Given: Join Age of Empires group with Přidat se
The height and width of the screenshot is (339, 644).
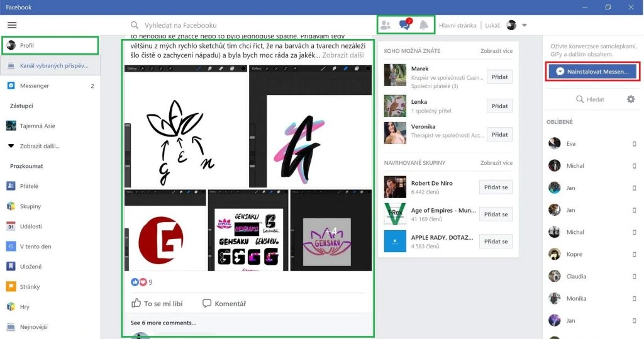Looking at the screenshot, I should (496, 214).
